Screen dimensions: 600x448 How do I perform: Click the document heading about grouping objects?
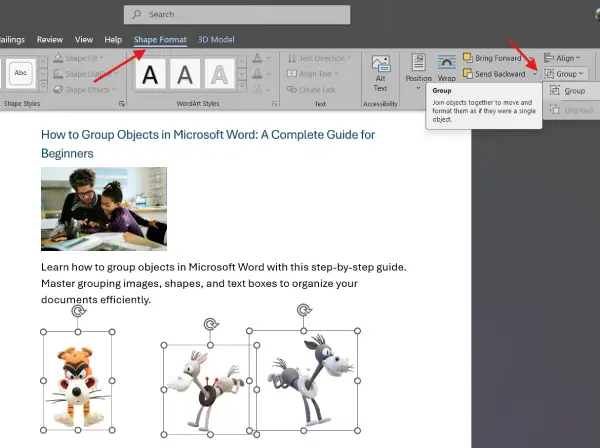208,144
